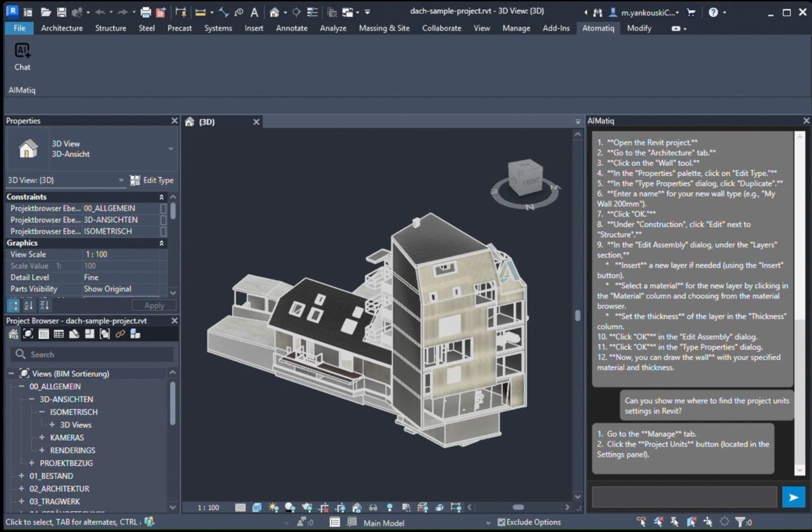
Task: Select the Text tool letter A icon
Action: tap(254, 12)
